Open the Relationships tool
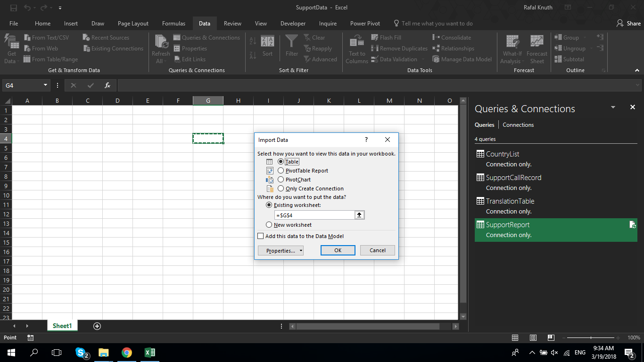This screenshot has height=362, width=644. (454, 48)
